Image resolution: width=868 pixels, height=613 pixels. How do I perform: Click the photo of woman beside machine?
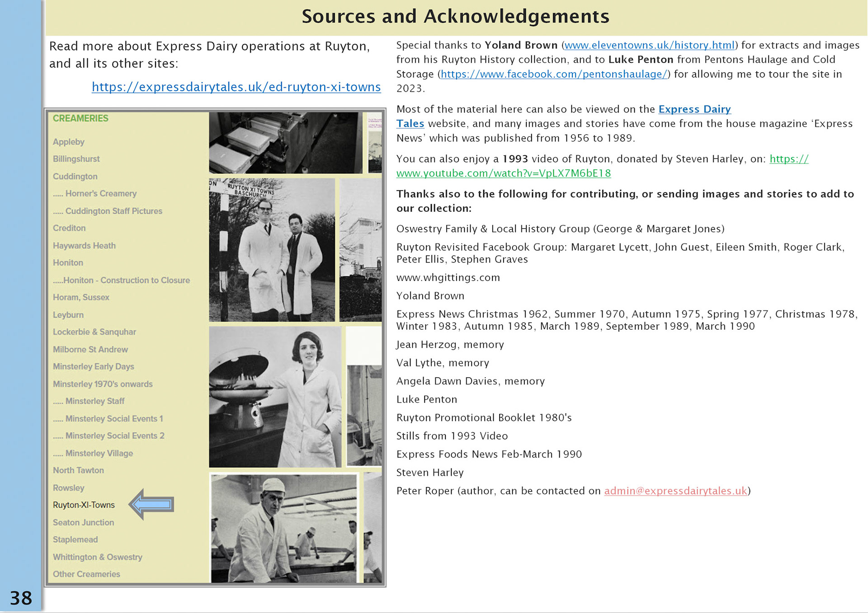pyautogui.click(x=275, y=397)
